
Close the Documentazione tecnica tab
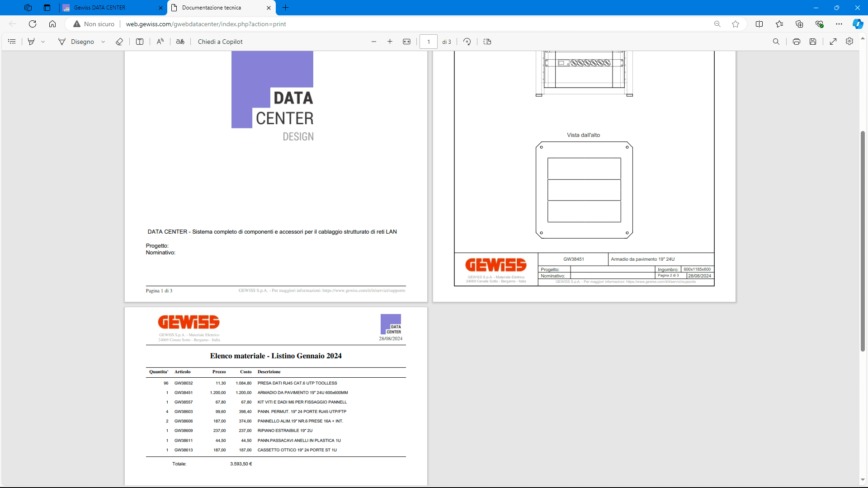[269, 8]
